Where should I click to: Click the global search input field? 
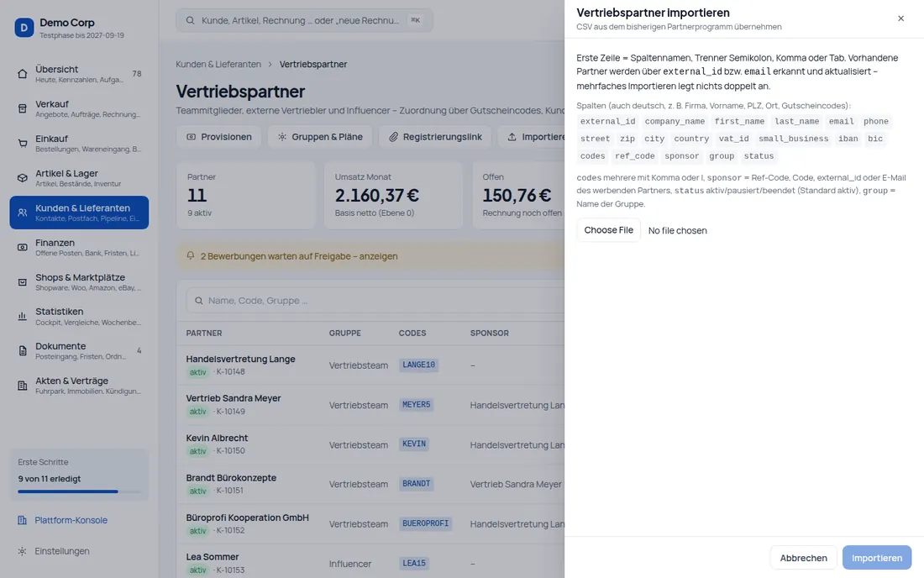click(304, 21)
